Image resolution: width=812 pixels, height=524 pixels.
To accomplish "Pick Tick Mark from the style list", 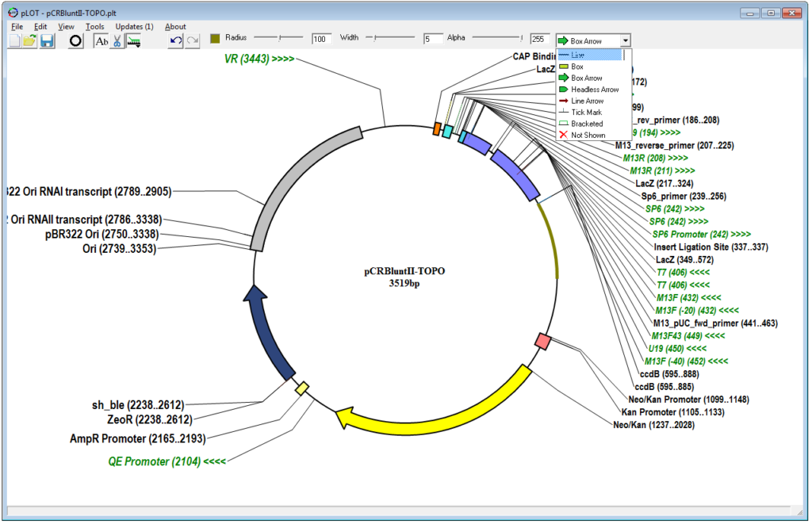I will [586, 113].
